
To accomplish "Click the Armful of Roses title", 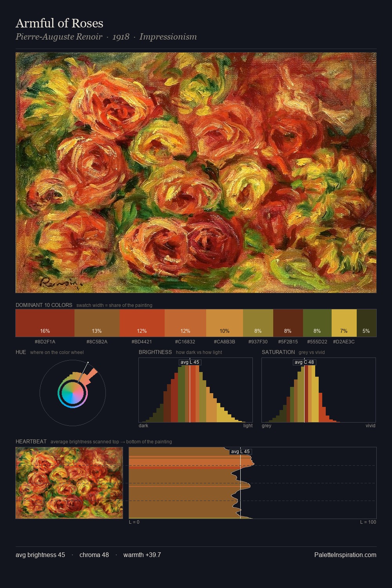I will (60, 24).
